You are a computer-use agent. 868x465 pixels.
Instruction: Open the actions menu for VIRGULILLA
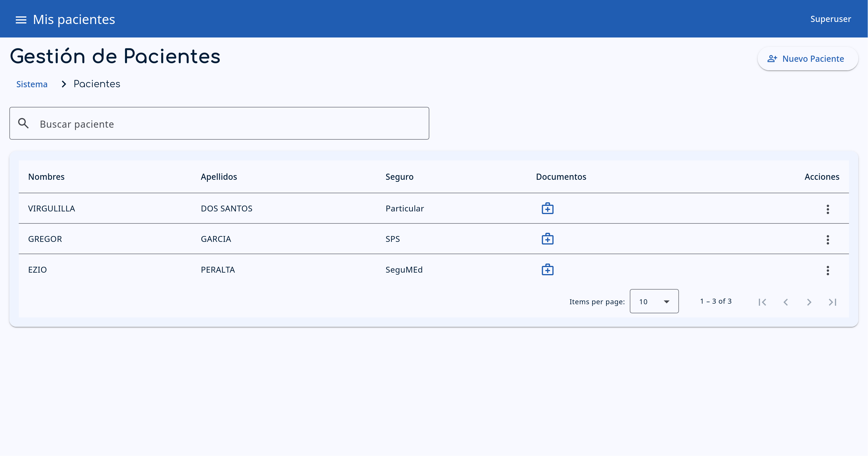tap(828, 209)
